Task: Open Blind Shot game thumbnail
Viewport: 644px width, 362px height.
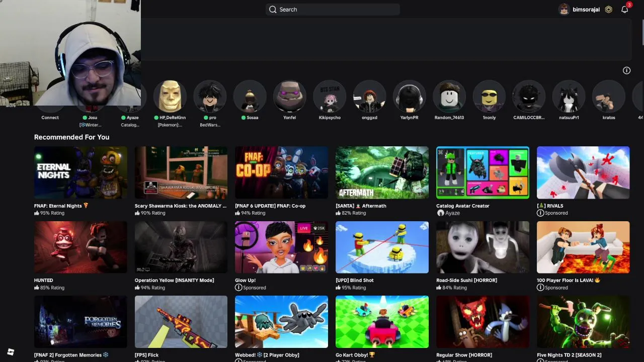Action: click(x=382, y=247)
